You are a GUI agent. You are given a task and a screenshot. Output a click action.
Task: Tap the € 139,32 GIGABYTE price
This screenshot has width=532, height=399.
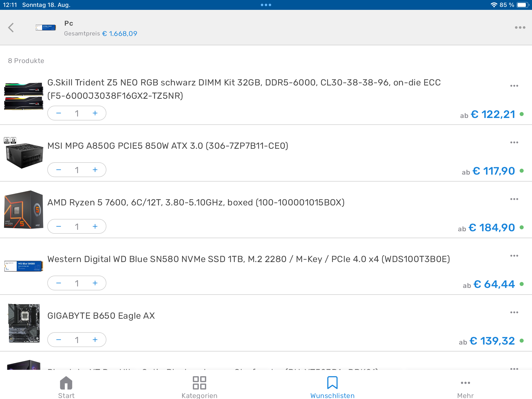tap(492, 341)
